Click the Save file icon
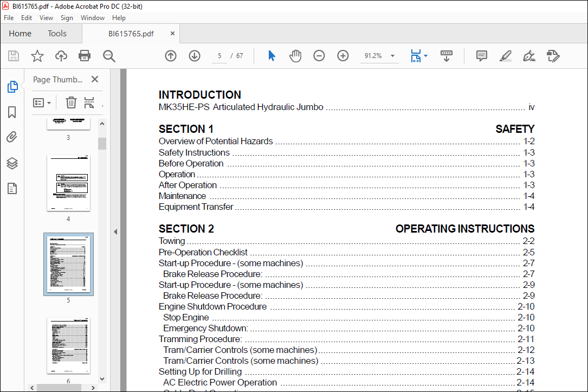 click(14, 56)
